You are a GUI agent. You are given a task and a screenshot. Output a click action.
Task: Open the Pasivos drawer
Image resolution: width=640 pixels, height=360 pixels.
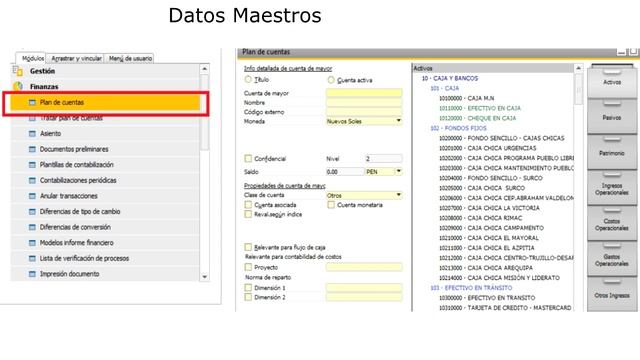pyautogui.click(x=612, y=116)
